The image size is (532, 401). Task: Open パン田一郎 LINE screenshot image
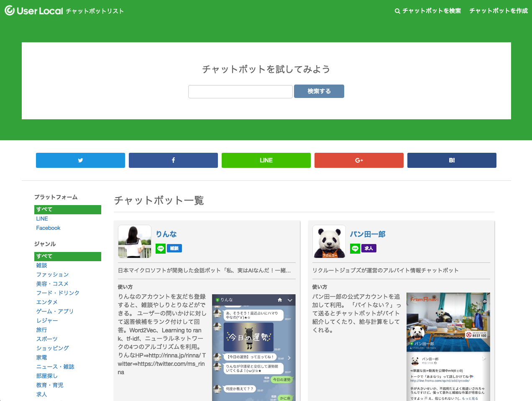pyautogui.click(x=448, y=347)
